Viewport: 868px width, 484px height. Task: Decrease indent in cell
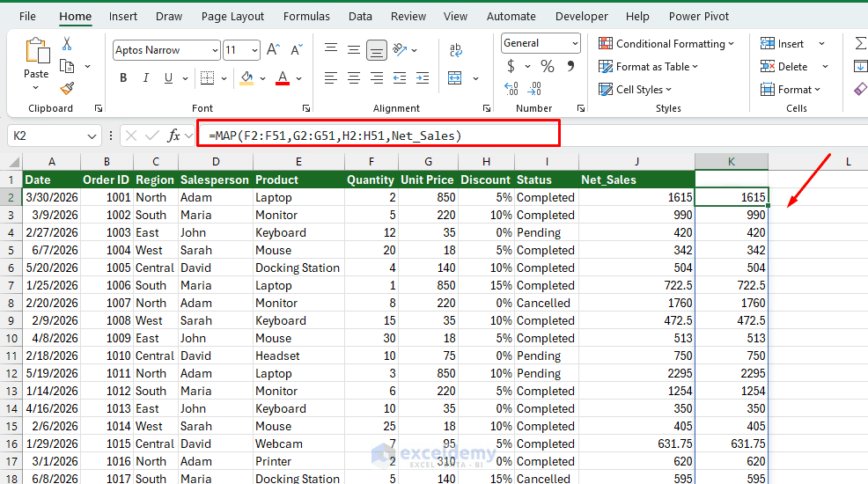(399, 78)
